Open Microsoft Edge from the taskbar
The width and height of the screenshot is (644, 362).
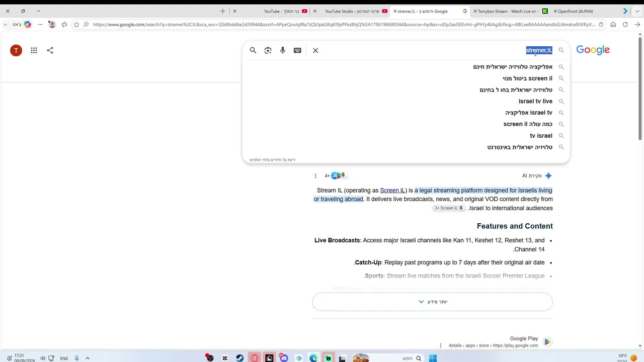coord(313,358)
